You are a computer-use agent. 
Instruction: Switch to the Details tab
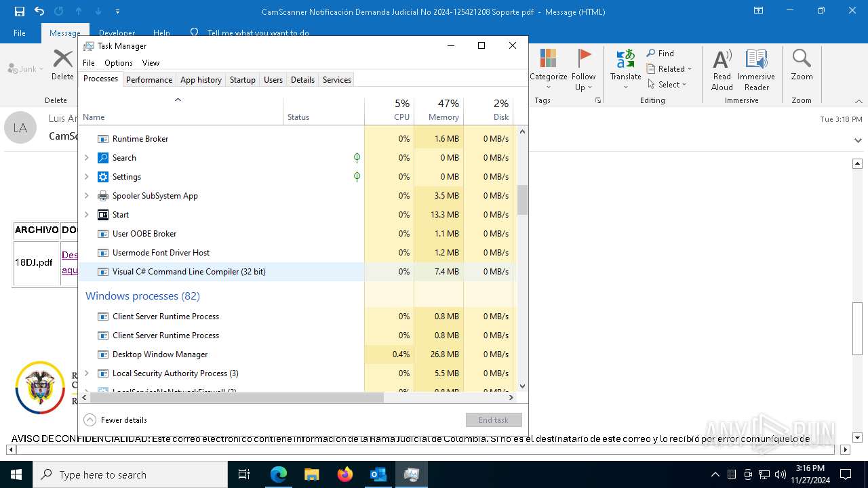pyautogui.click(x=302, y=80)
